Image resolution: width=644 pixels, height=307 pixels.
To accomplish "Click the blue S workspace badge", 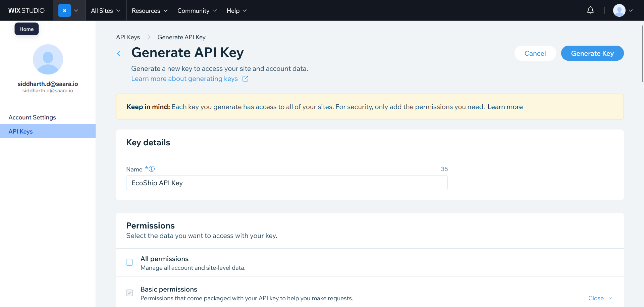I will pos(64,10).
